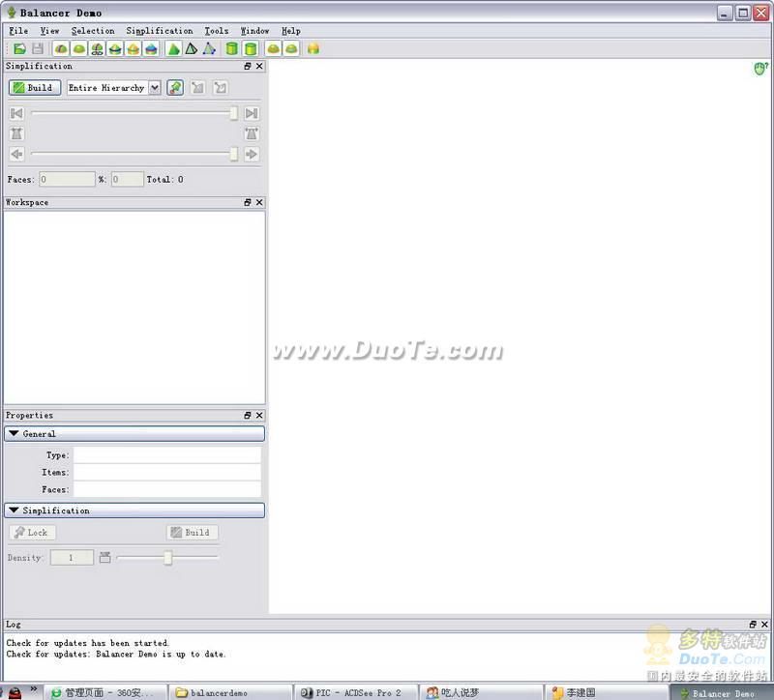The width and height of the screenshot is (774, 700).
Task: Click the upper simplification slider handle
Action: tap(233, 113)
